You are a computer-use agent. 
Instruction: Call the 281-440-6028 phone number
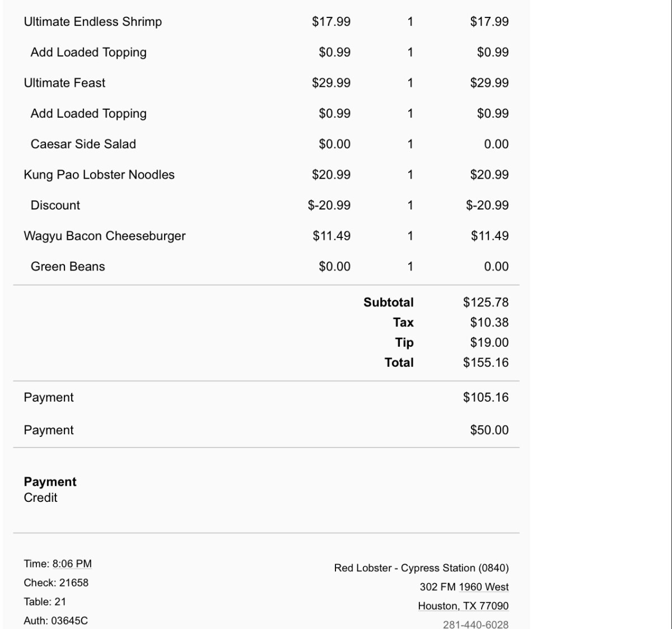click(x=475, y=624)
